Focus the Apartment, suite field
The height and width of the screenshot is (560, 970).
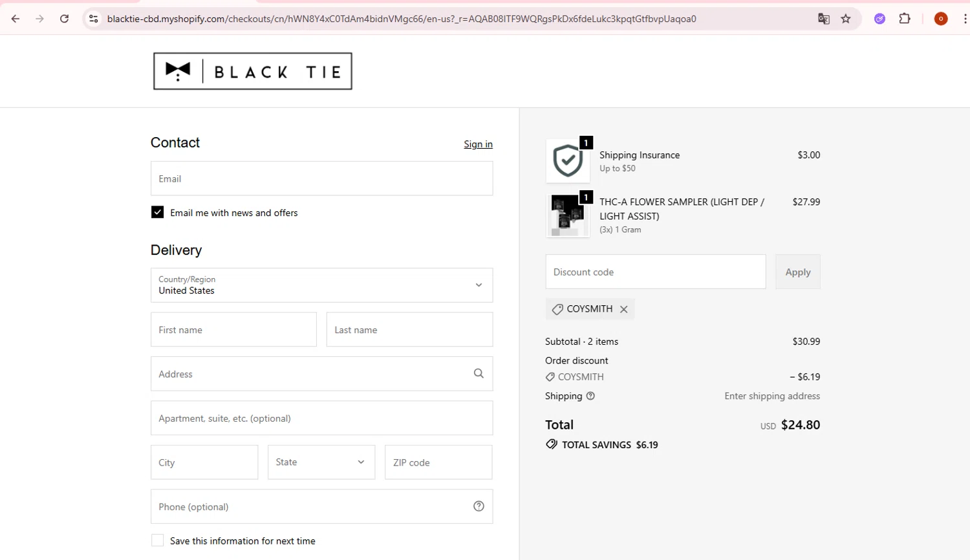coord(321,418)
